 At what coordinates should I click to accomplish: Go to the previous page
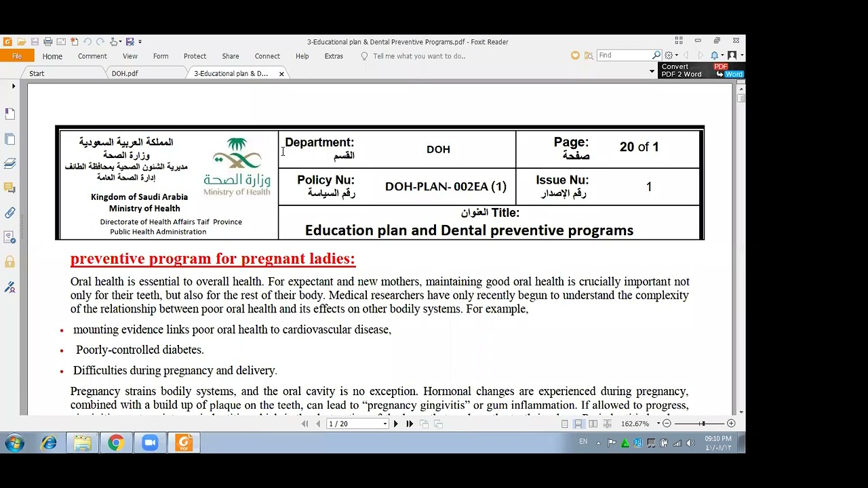pyautogui.click(x=318, y=424)
